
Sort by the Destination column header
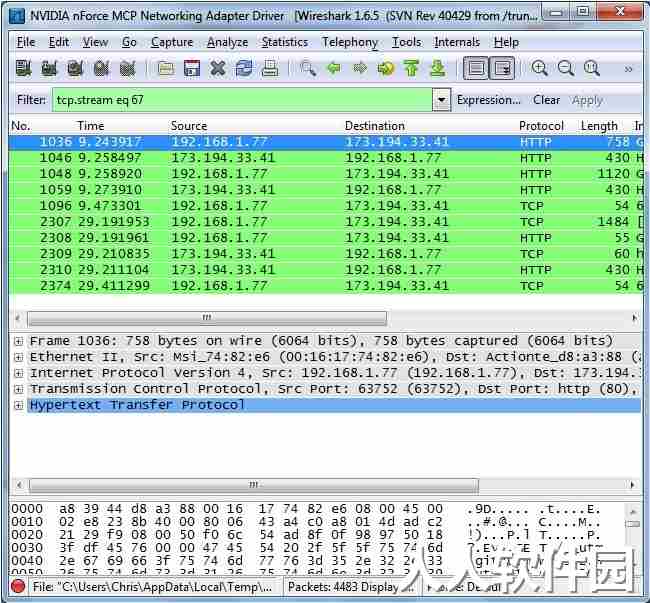[x=375, y=126]
